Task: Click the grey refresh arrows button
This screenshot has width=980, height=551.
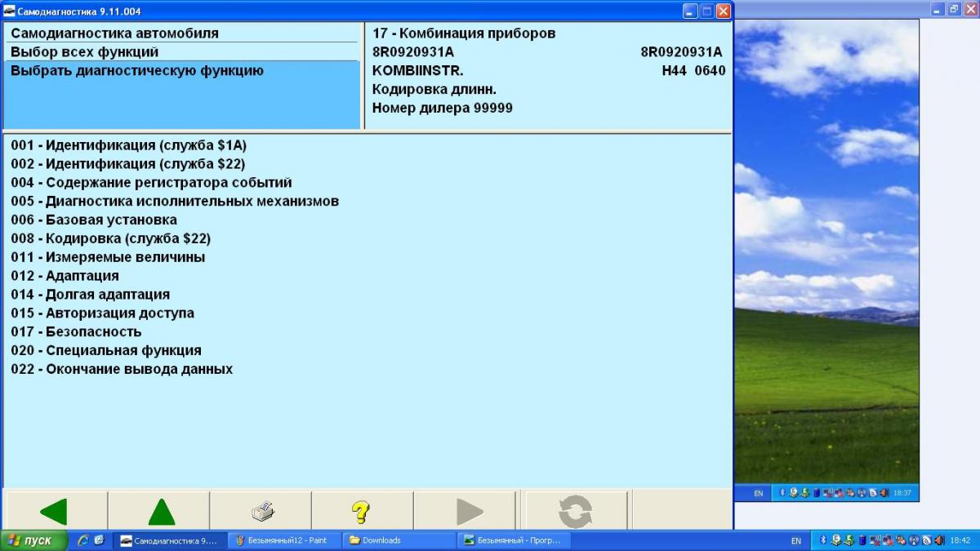Action: point(577,511)
